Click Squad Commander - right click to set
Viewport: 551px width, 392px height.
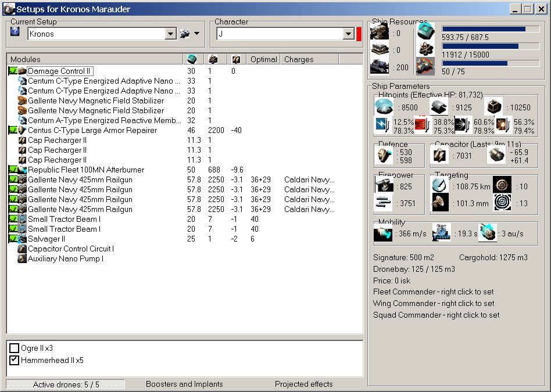(x=436, y=315)
